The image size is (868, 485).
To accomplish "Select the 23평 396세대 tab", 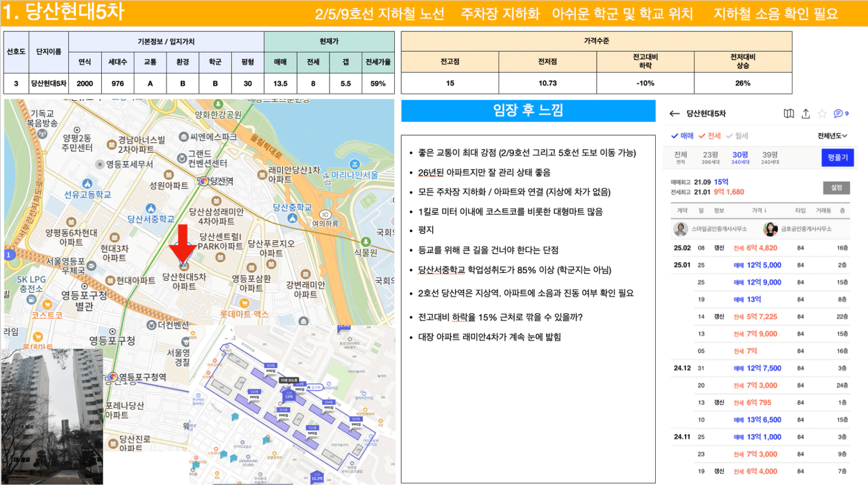I will [710, 157].
